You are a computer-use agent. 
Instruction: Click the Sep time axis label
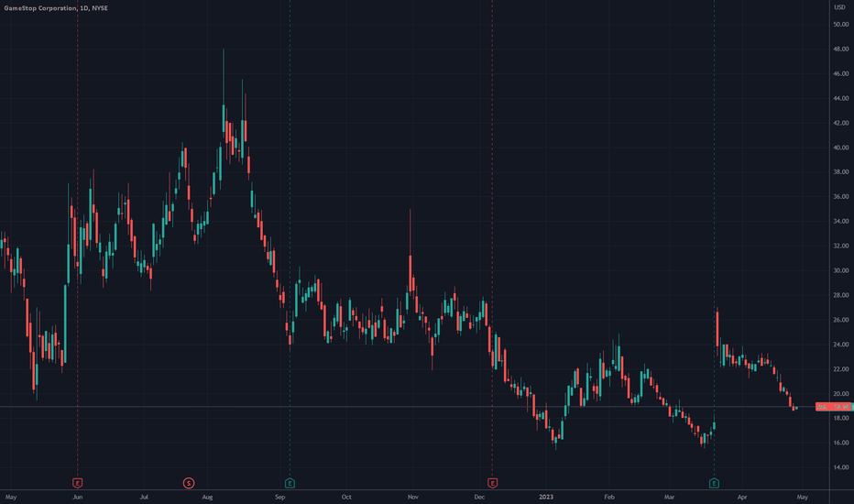tap(280, 497)
